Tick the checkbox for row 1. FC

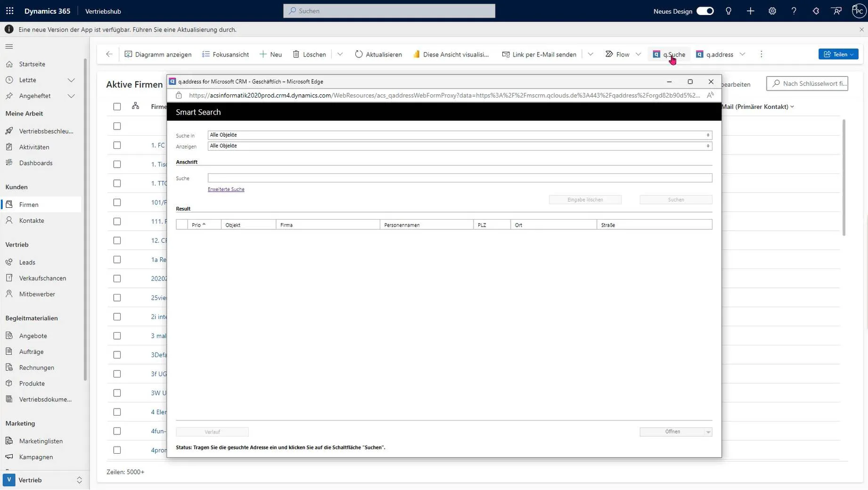coord(117,145)
